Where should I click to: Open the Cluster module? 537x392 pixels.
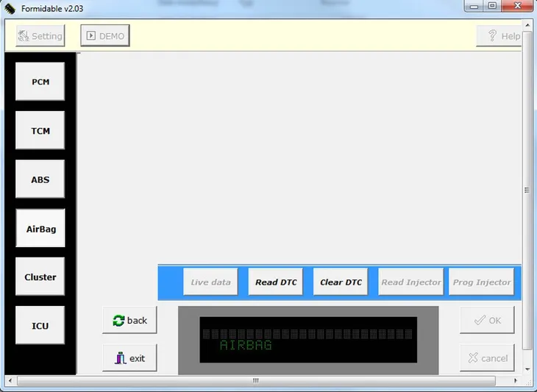point(40,277)
